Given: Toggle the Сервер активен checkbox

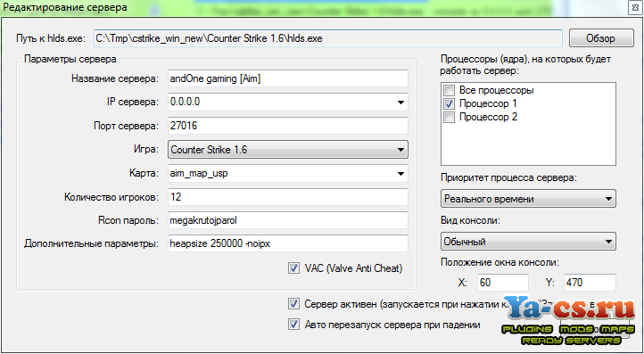Looking at the screenshot, I should coord(293,304).
